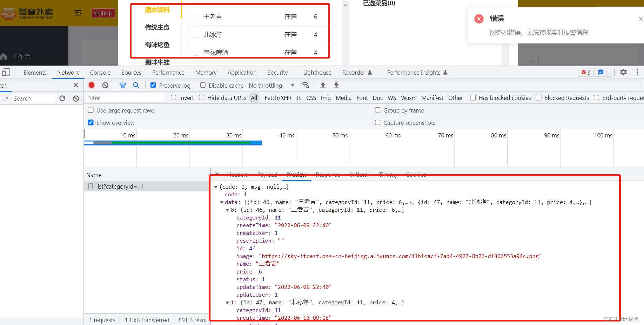The width and height of the screenshot is (644, 325).
Task: Open DevTools more options menu
Action: click(637, 72)
